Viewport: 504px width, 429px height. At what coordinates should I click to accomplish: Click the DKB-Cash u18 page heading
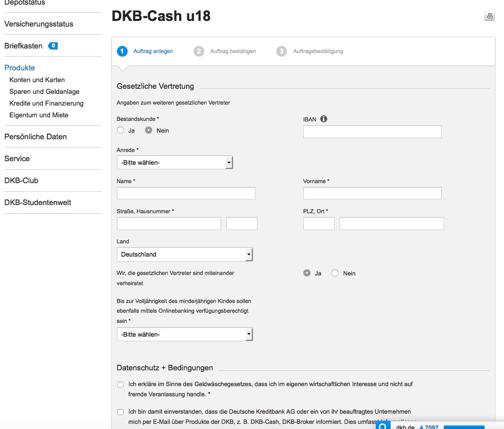tap(161, 16)
